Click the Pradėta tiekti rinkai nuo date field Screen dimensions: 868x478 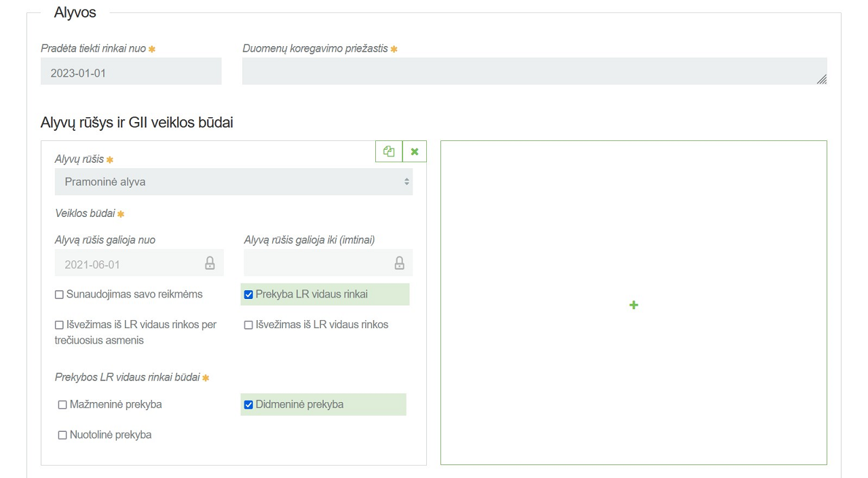point(131,72)
